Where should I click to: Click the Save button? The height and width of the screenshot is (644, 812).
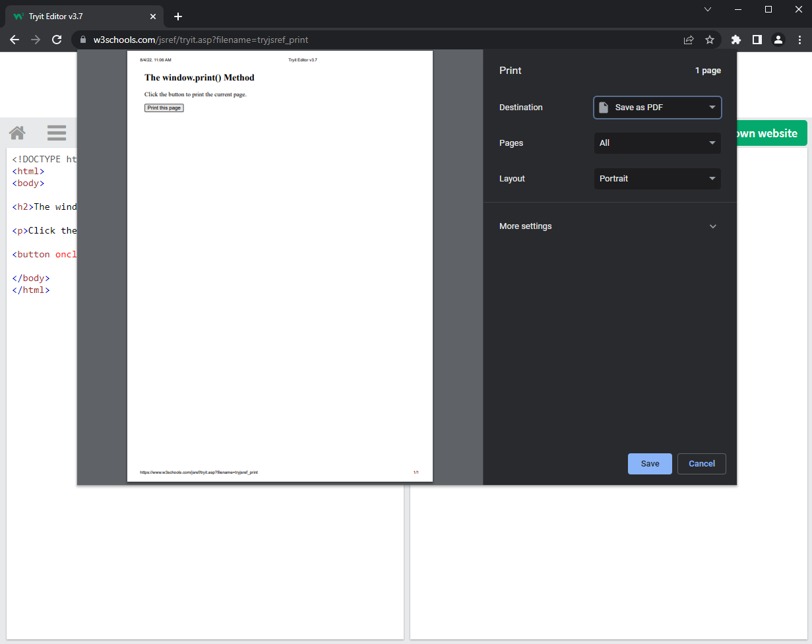point(650,464)
